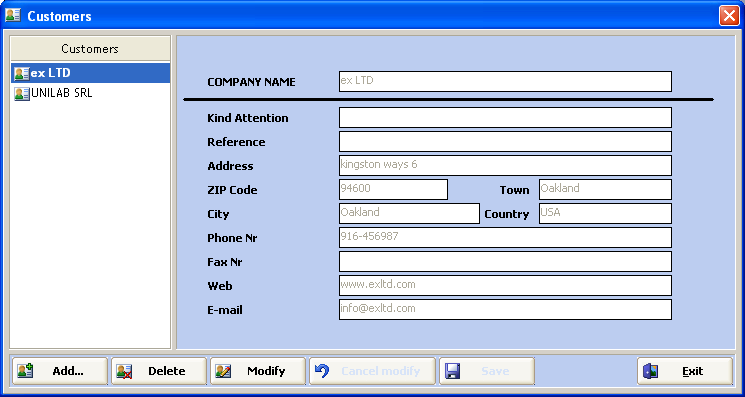This screenshot has height=397, width=745.
Task: Click the COMPANY NAME label
Action: pos(251,82)
